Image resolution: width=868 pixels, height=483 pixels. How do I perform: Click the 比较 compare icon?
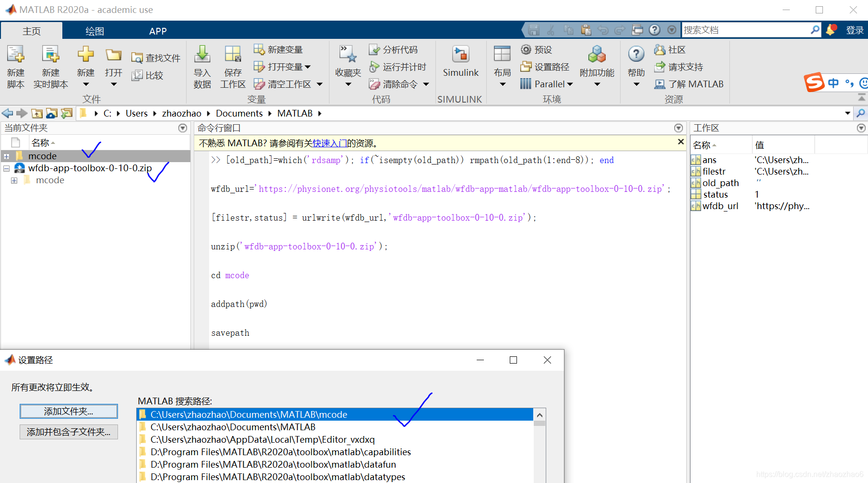pos(149,75)
